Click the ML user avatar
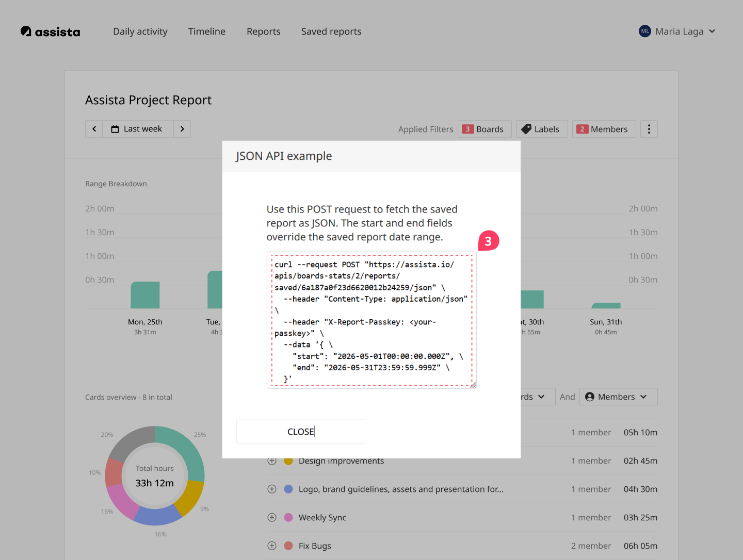This screenshot has height=560, width=743. click(x=645, y=31)
